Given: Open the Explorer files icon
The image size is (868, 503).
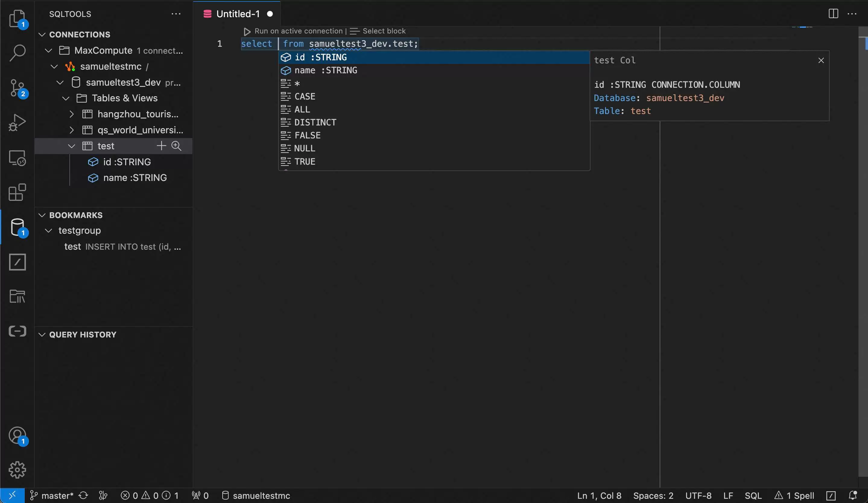Looking at the screenshot, I should 17,18.
